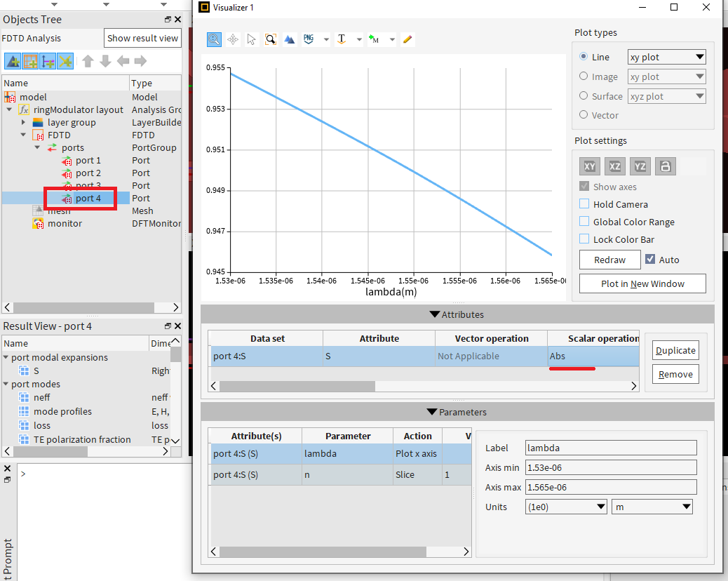Click the Redraw button
728x581 pixels.
pyautogui.click(x=610, y=260)
